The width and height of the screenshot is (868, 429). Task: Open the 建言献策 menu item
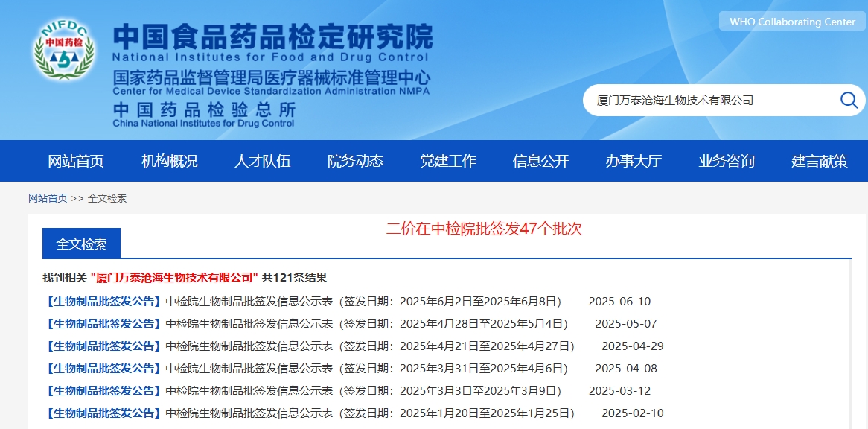click(820, 161)
